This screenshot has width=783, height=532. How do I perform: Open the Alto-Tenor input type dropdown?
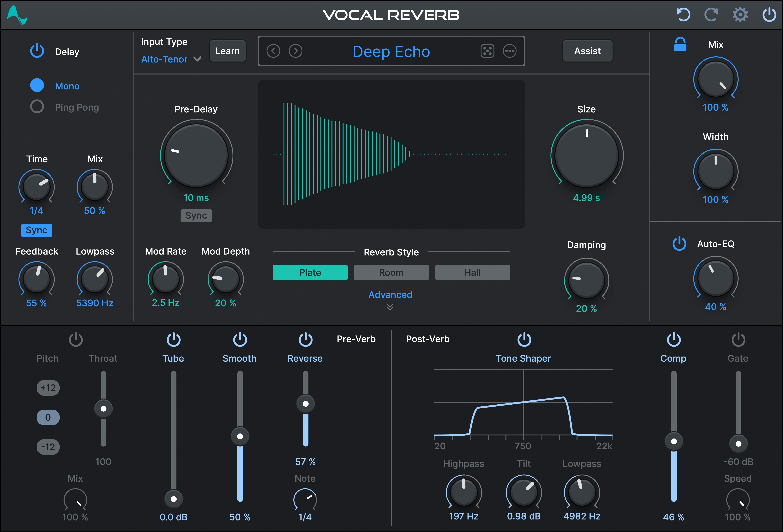tap(170, 59)
